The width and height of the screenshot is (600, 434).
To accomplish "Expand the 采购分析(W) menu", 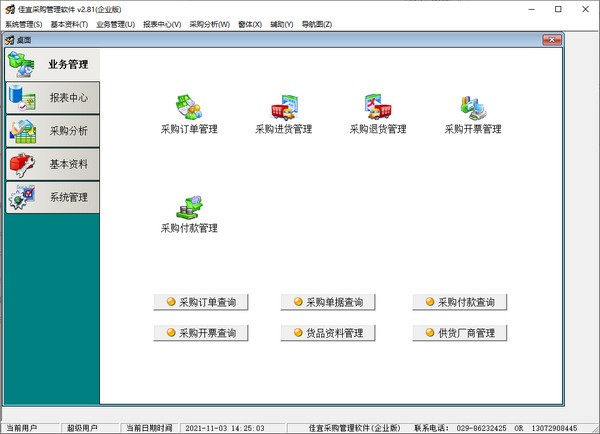I will [x=209, y=24].
